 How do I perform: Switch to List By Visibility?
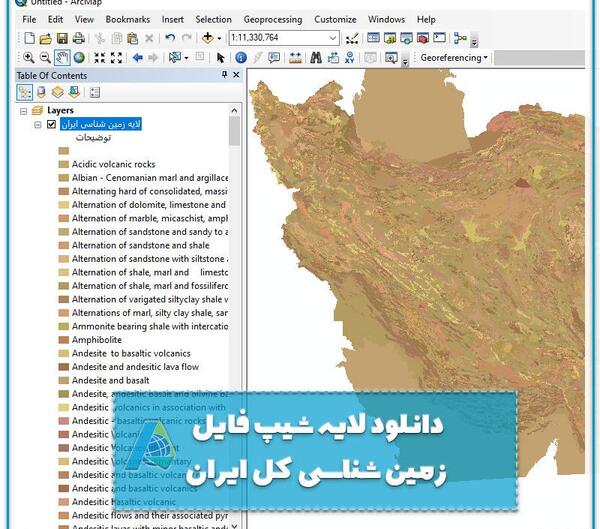57,92
